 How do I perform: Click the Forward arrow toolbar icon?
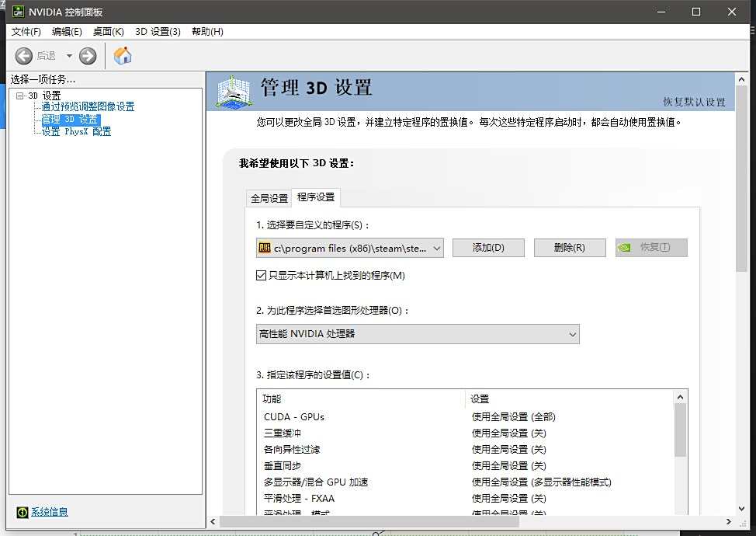click(x=88, y=56)
